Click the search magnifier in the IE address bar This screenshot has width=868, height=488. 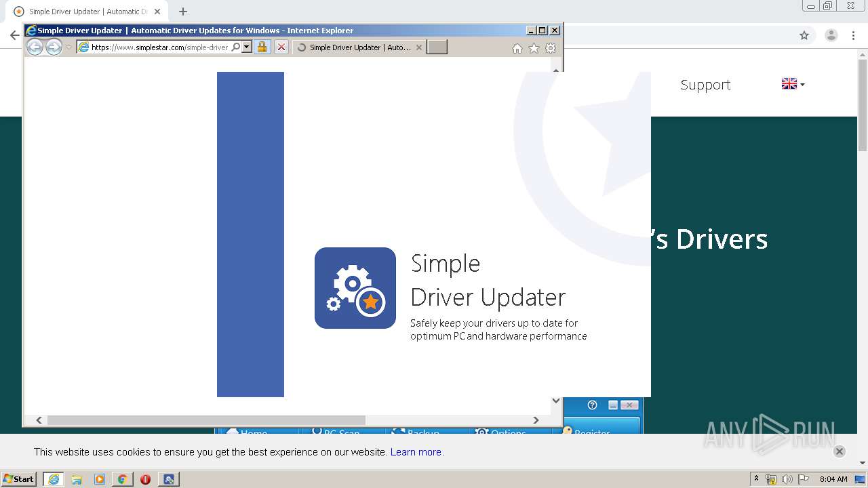(235, 47)
